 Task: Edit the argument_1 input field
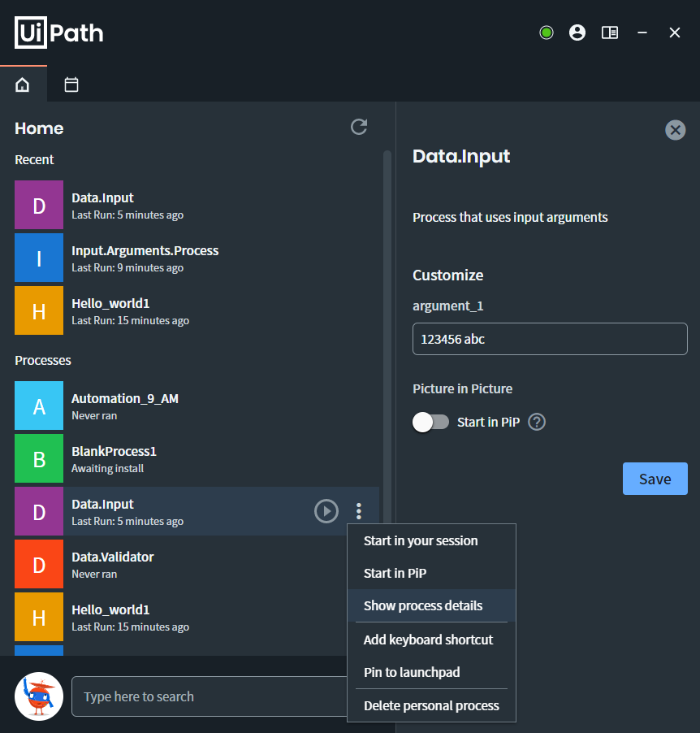[550, 339]
